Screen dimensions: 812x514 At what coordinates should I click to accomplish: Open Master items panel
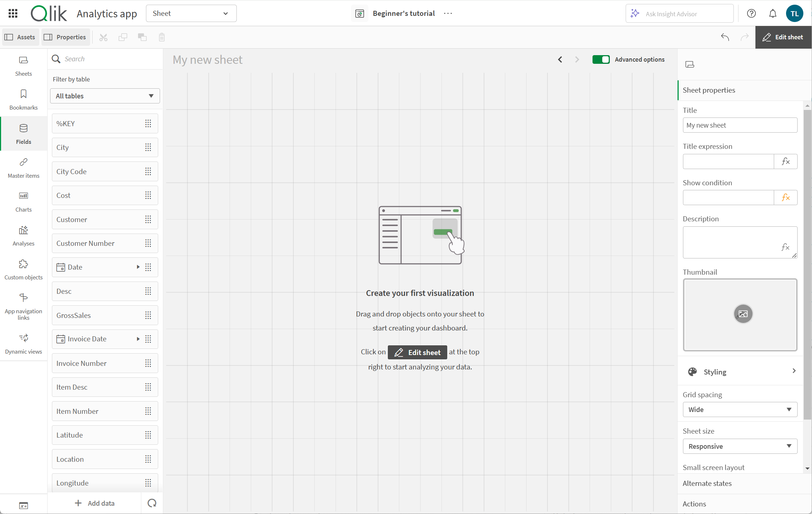[x=24, y=167]
